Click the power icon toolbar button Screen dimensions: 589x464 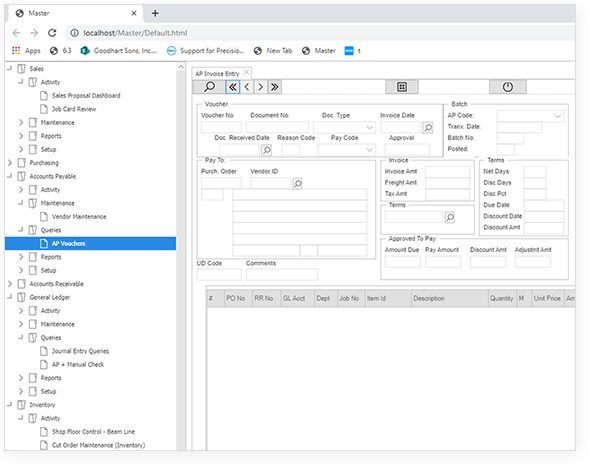point(507,87)
